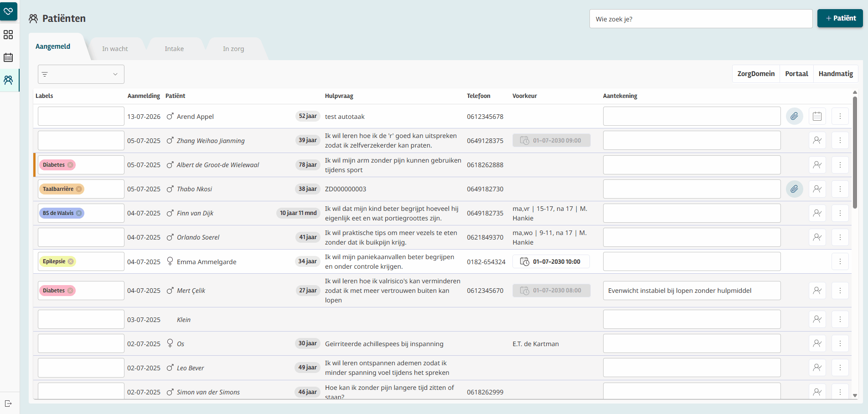Click the Aanmelding column header
The width and height of the screenshot is (868, 414).
click(144, 96)
